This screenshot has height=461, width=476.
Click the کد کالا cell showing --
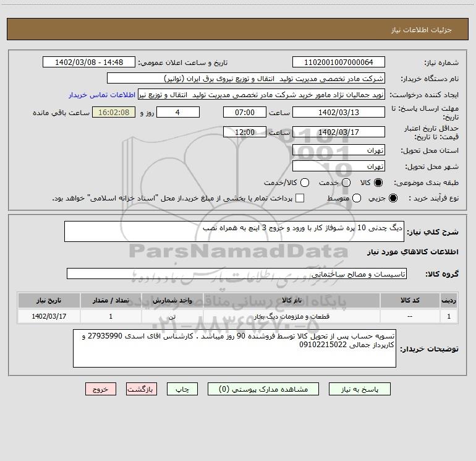[410, 316]
